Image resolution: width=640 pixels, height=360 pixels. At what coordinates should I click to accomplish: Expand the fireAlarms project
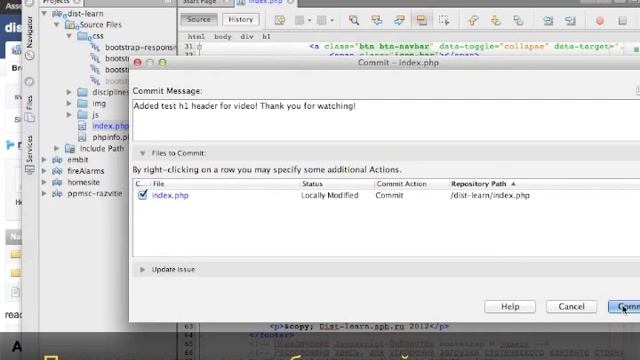44,171
